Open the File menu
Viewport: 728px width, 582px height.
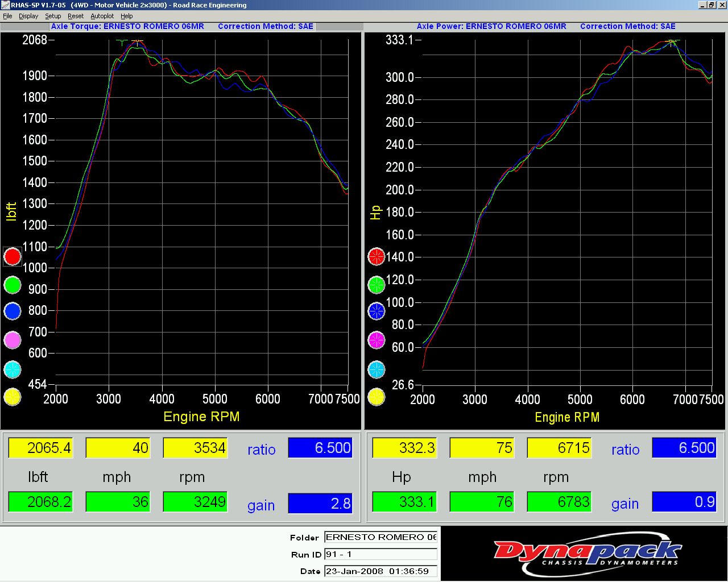pos(7,16)
